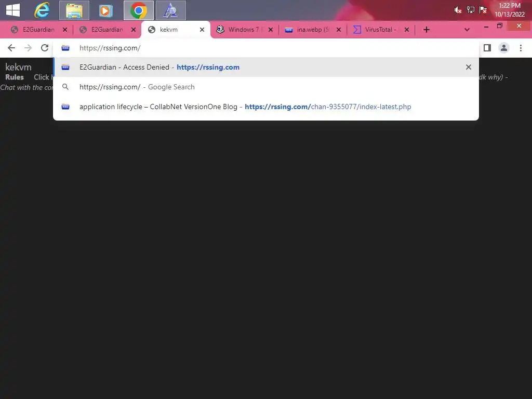The image size is (532, 399).
Task: Reload the page
Action: (45, 48)
